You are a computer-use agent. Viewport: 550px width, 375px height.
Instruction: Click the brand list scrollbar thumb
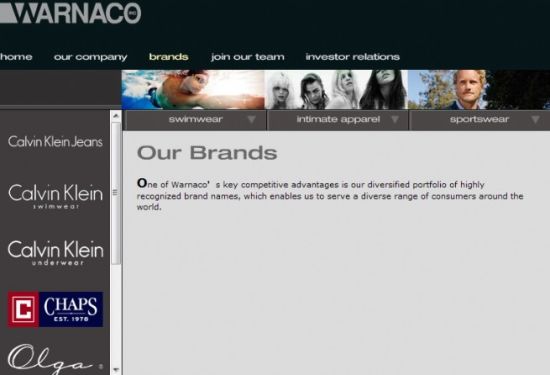point(116,193)
